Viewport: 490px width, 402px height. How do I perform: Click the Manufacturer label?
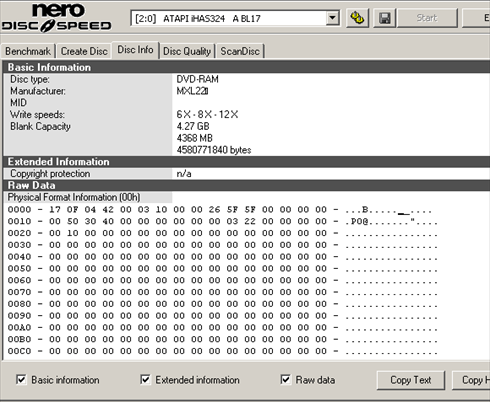(38, 91)
